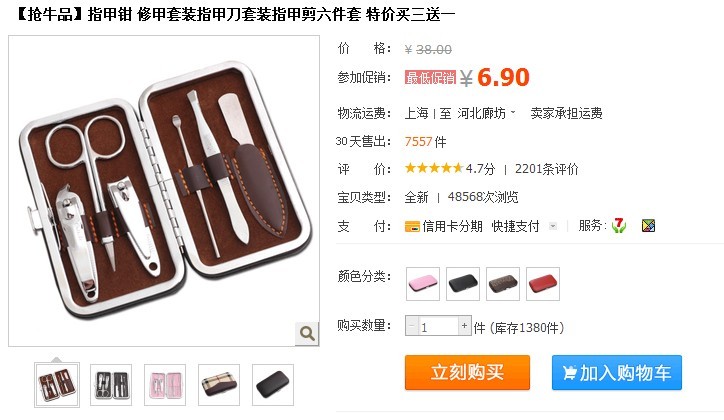Increase purchase quantity with plus button
The width and height of the screenshot is (724, 420).
click(x=465, y=325)
